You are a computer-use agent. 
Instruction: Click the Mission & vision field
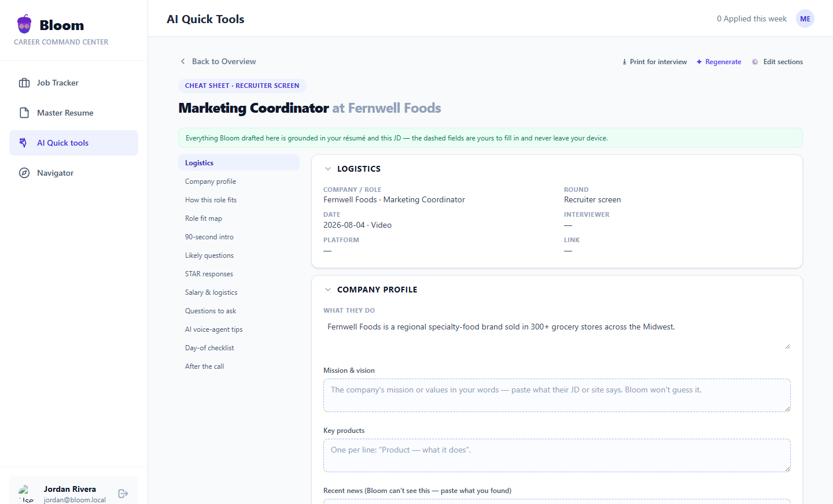557,395
